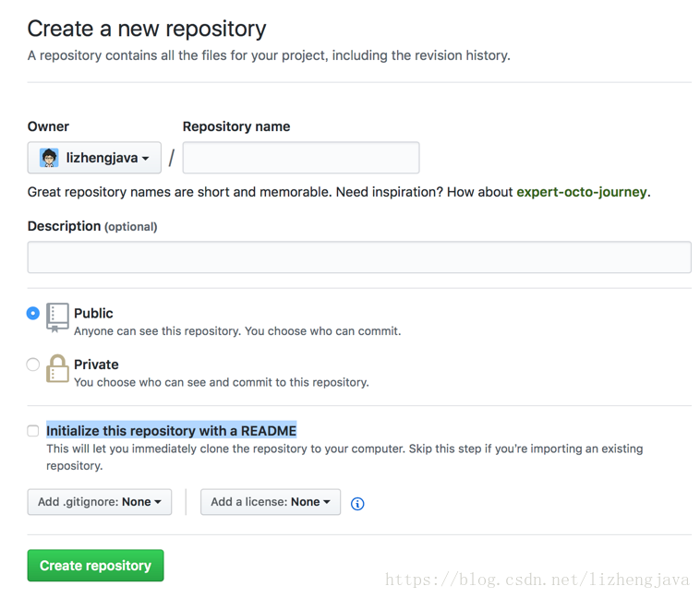Click the lizhengjava avatar image
Image resolution: width=700 pixels, height=598 pixels.
[x=49, y=158]
